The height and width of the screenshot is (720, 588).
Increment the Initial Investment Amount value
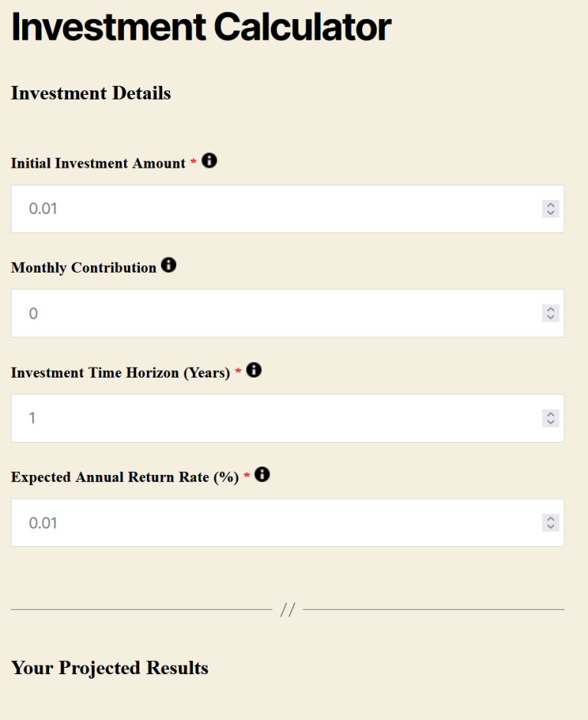pos(550,205)
